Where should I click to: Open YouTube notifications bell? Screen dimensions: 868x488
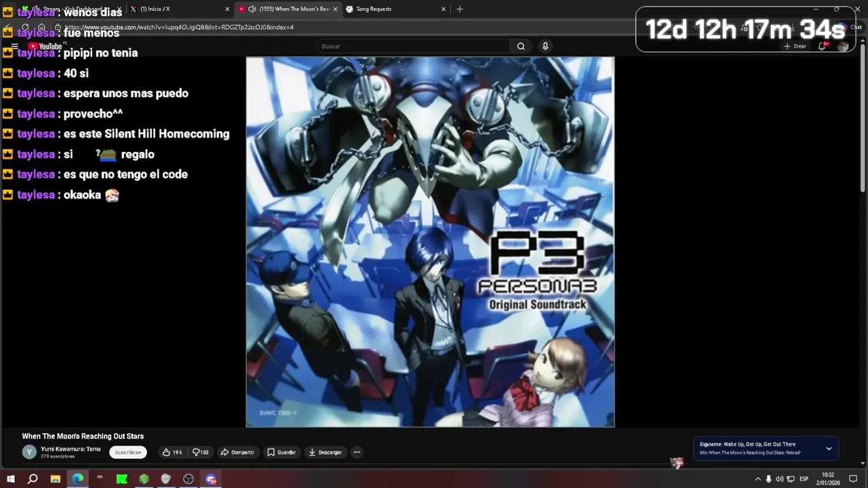pyautogui.click(x=823, y=46)
